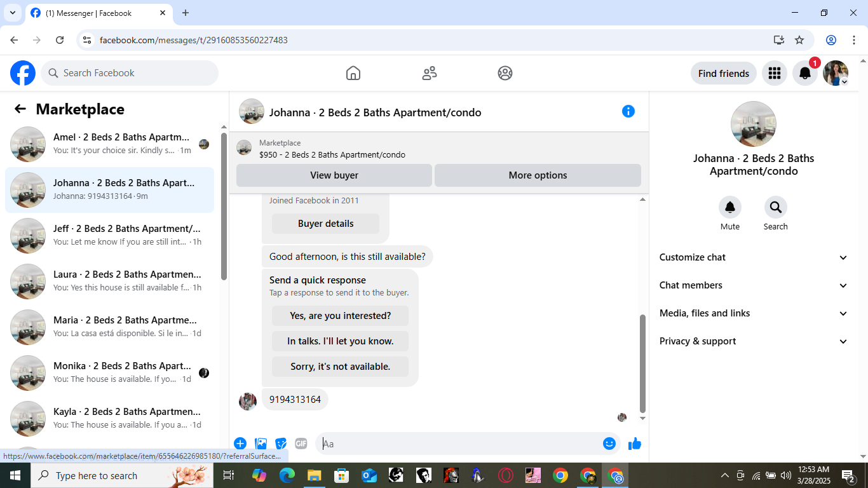Open the Groups icon in top navigation
Viewport: 868px width, 488px height.
[x=505, y=73]
